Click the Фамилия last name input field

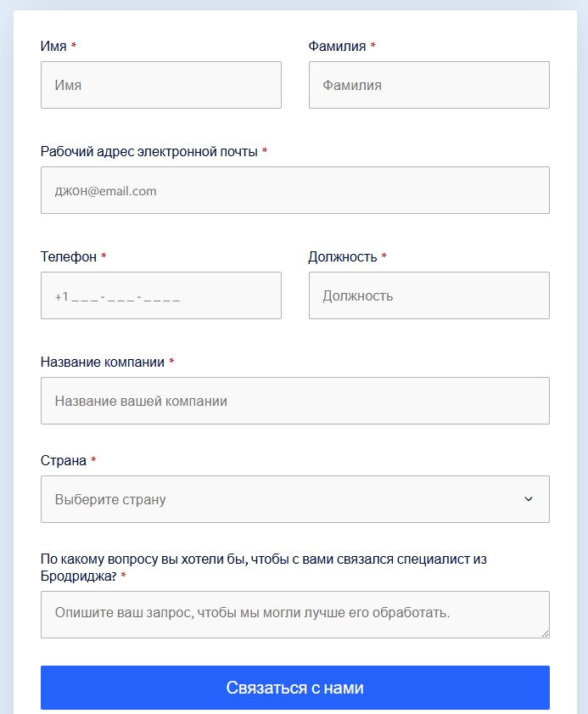(x=428, y=85)
